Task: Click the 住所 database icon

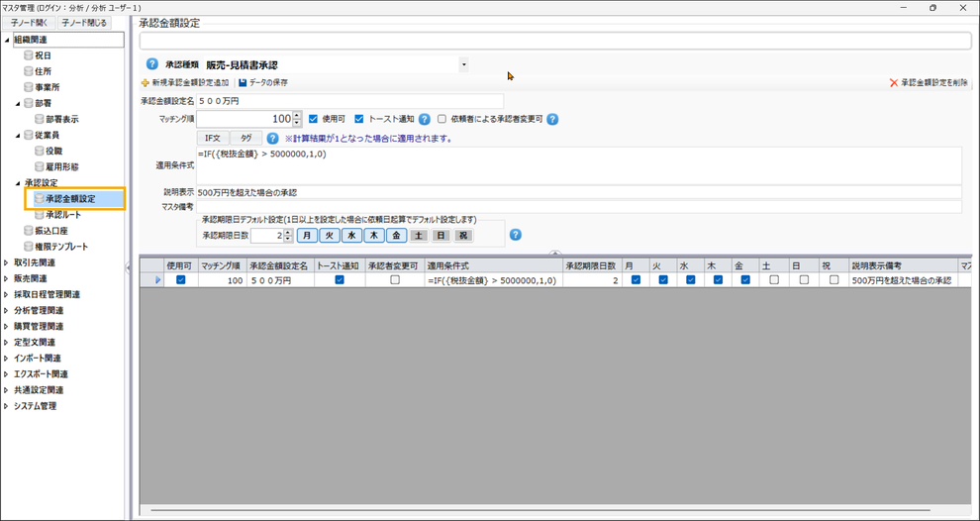Action: (29, 71)
